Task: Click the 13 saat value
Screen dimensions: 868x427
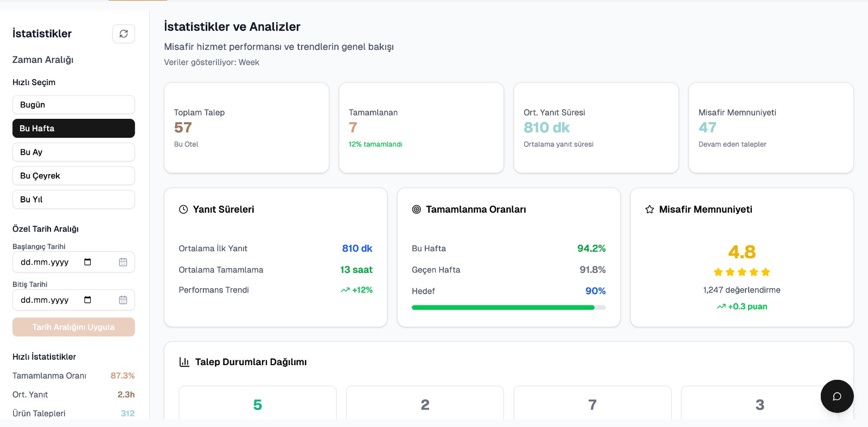Action: pos(356,270)
